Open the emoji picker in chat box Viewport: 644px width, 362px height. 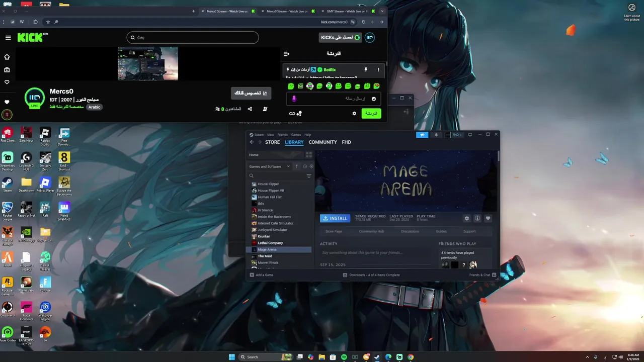coord(373,99)
